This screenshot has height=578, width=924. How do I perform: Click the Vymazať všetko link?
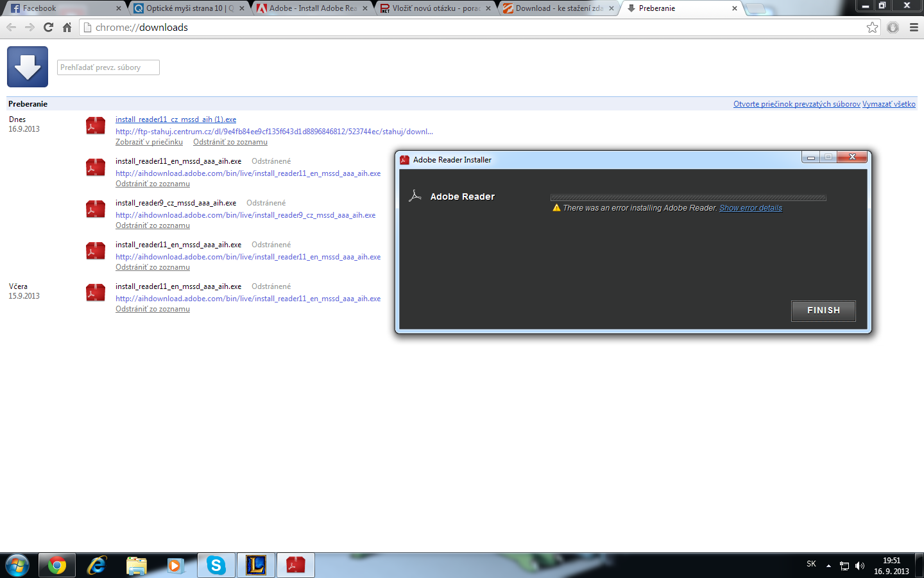[x=889, y=104]
